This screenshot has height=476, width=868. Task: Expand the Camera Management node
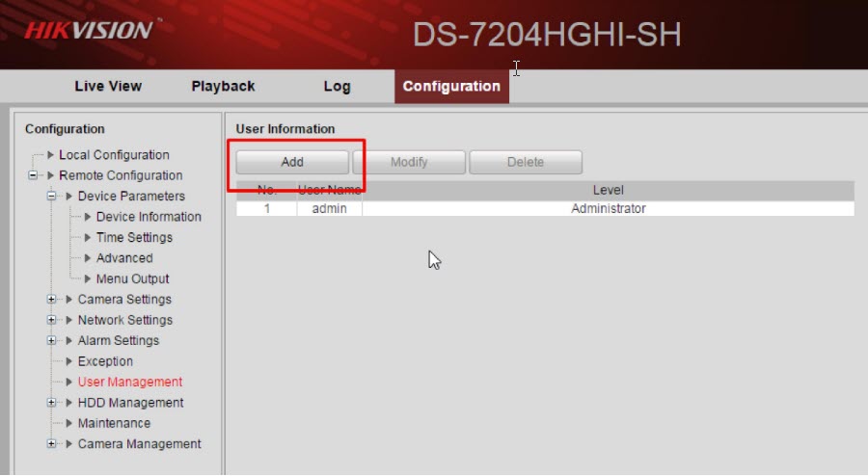pos(52,444)
